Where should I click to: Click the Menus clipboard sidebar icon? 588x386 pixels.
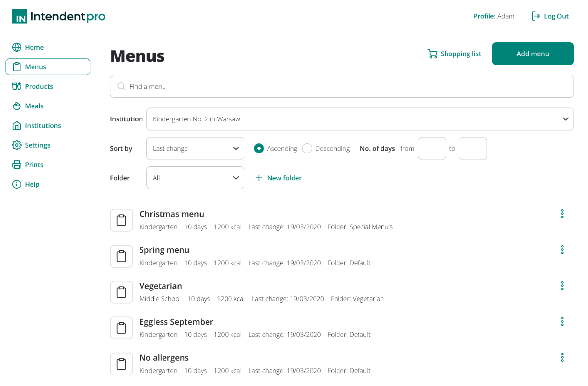(17, 67)
